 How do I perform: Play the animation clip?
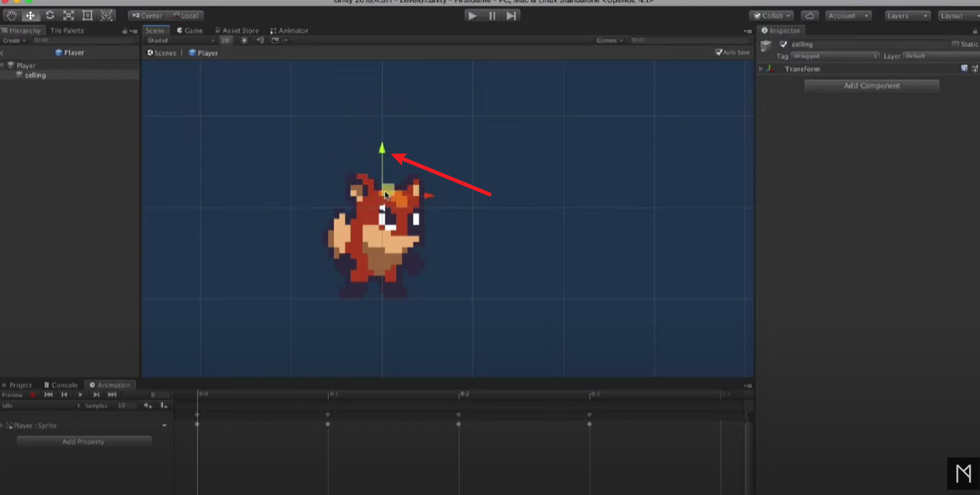coord(80,395)
